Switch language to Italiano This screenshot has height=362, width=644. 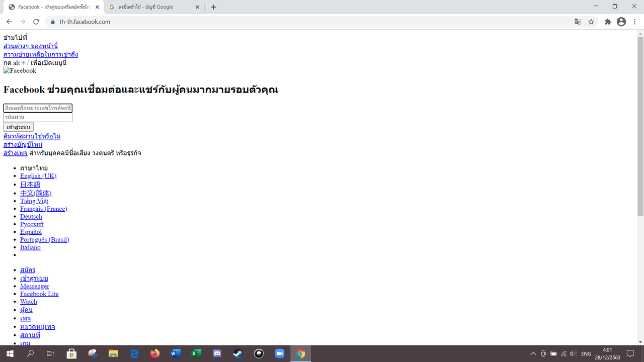tap(30, 247)
